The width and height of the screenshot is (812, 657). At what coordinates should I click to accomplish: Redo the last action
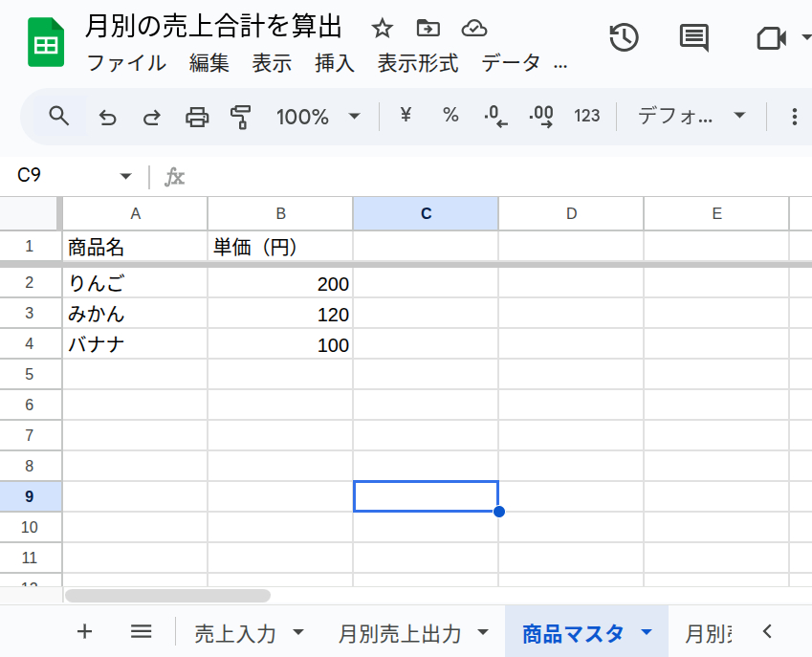point(151,116)
